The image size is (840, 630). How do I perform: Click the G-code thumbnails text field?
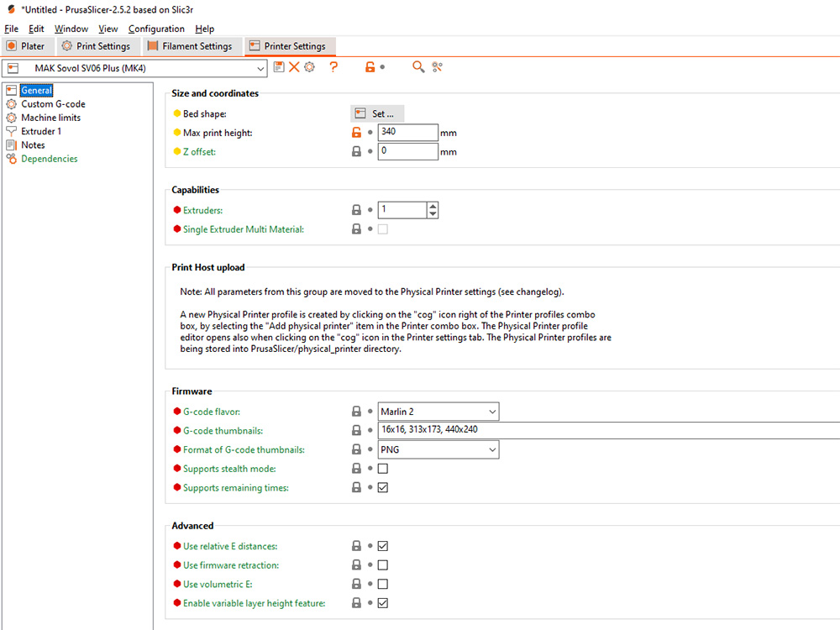608,430
